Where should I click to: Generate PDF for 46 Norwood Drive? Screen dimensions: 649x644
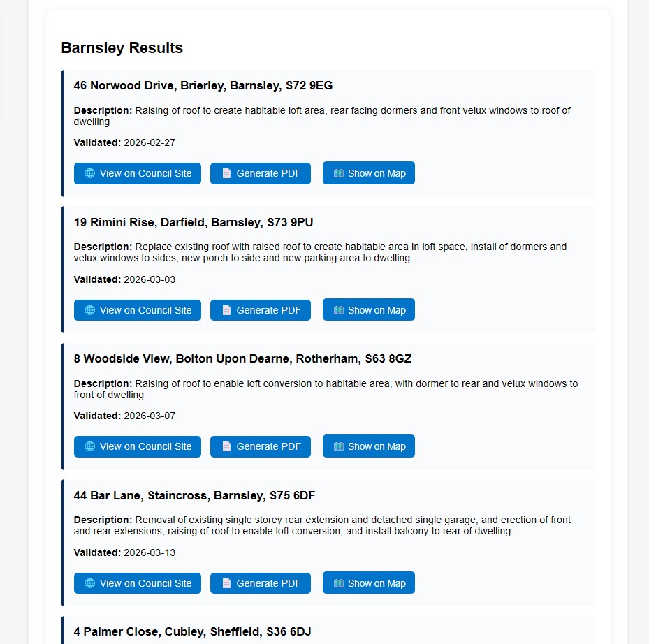click(260, 173)
